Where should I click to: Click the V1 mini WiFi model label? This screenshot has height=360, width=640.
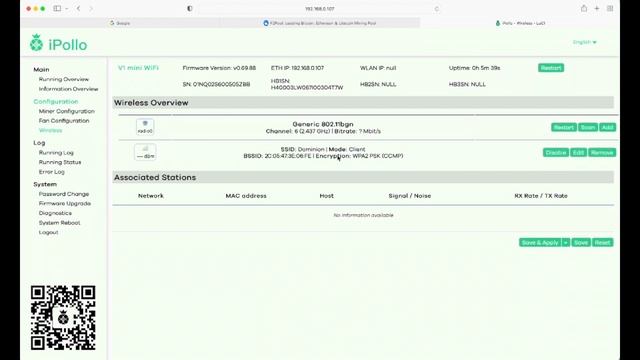pos(138,68)
